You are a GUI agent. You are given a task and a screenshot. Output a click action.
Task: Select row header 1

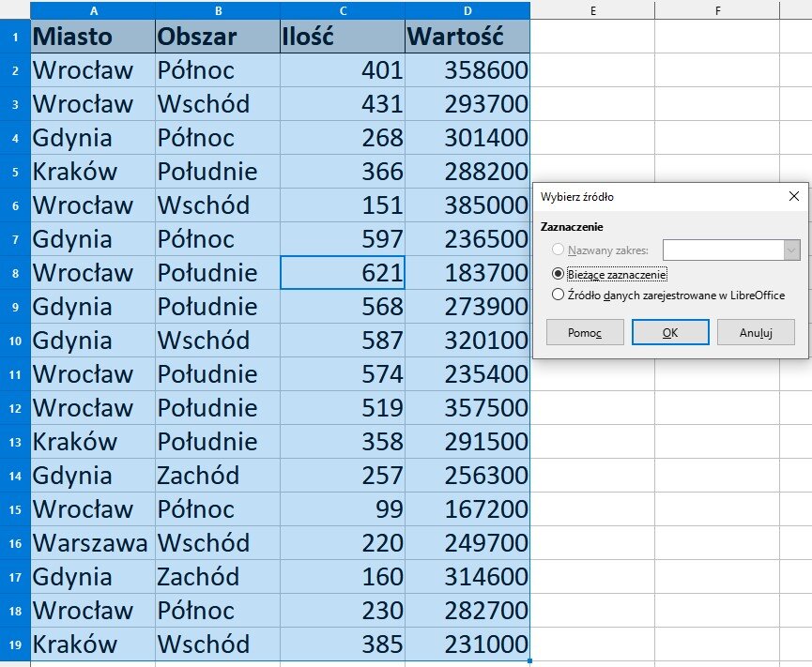16,37
